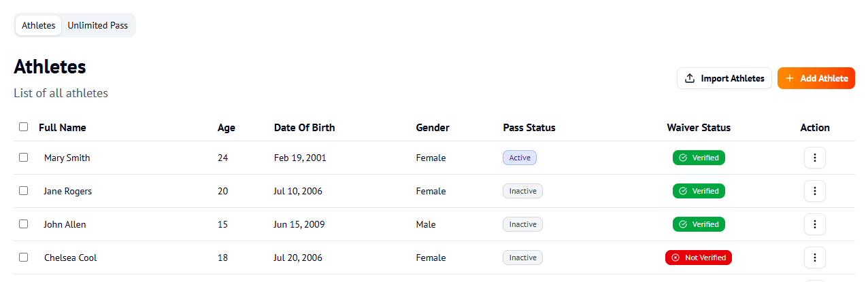The width and height of the screenshot is (868, 282).
Task: Click the plus icon in Add Athlete
Action: (x=790, y=78)
